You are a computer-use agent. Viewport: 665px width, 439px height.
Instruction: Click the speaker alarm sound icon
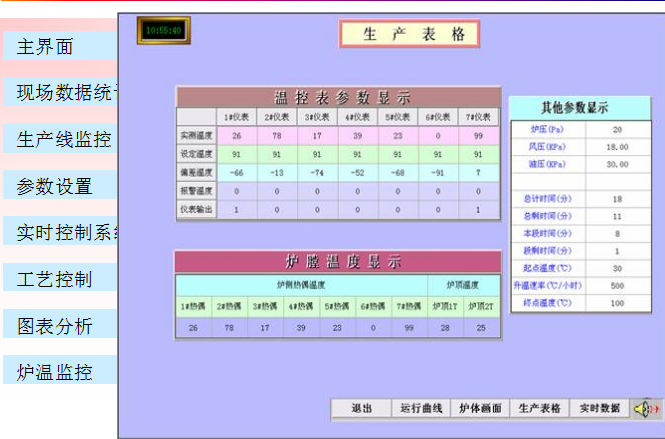646,408
